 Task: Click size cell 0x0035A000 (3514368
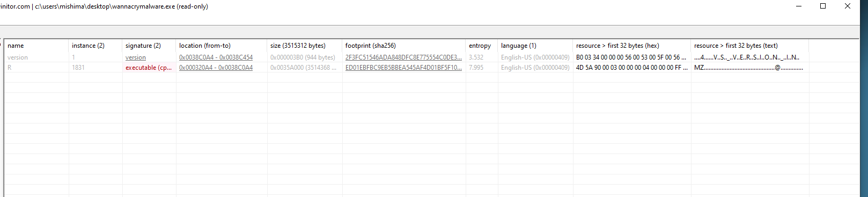303,68
